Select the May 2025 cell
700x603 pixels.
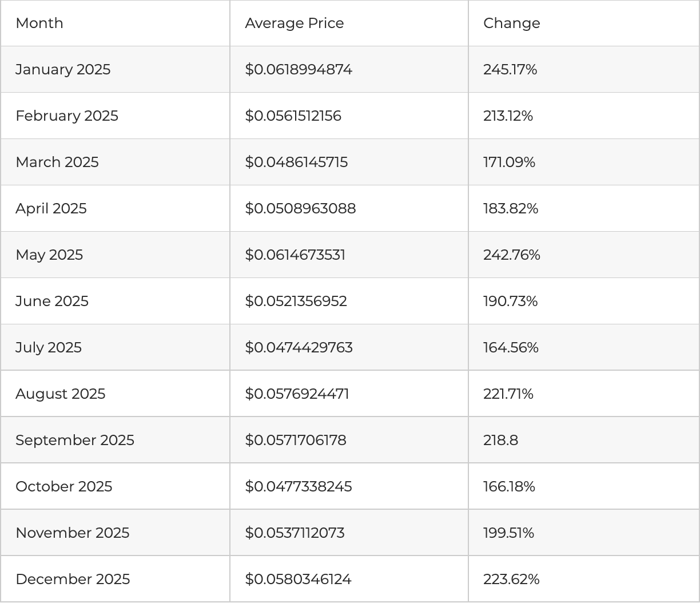pyautogui.click(x=49, y=255)
